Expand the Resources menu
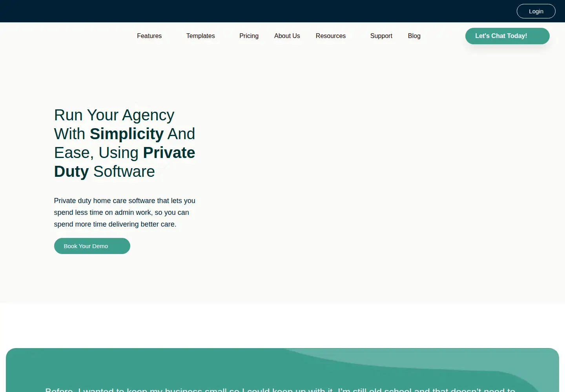The image size is (565, 392). pos(331,36)
